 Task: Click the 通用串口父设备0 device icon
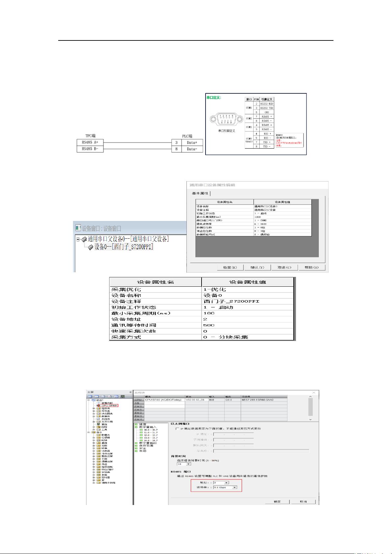[x=84, y=239]
